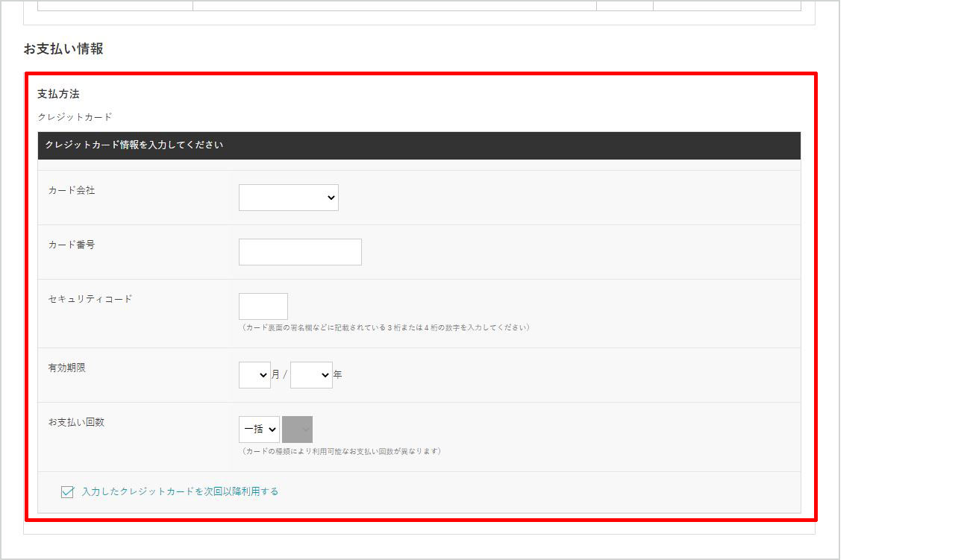The image size is (970, 560).
Task: Open the 一括 payment count dropdown
Action: tap(259, 430)
